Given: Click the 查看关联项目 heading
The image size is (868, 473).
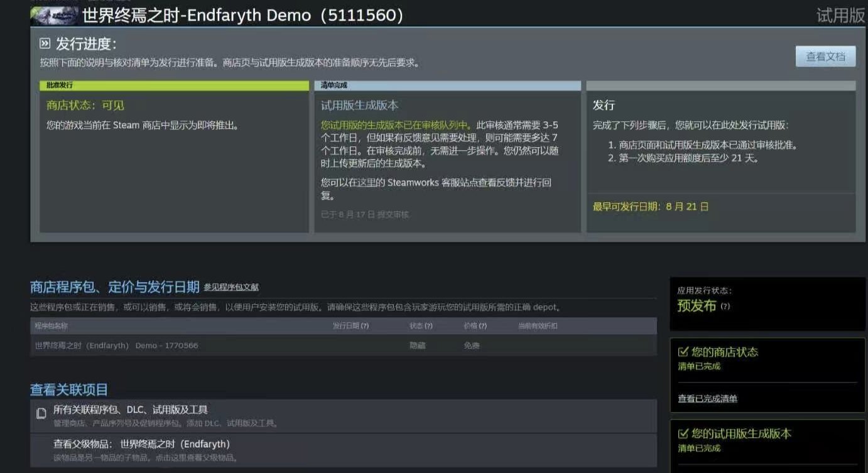Looking at the screenshot, I should pyautogui.click(x=69, y=389).
